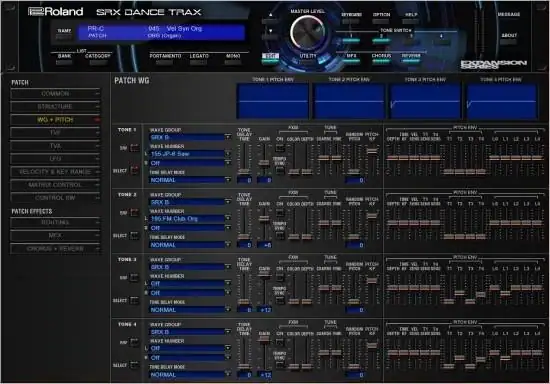The height and width of the screenshot is (384, 550).
Task: Click the Roland logo
Action: coord(55,12)
